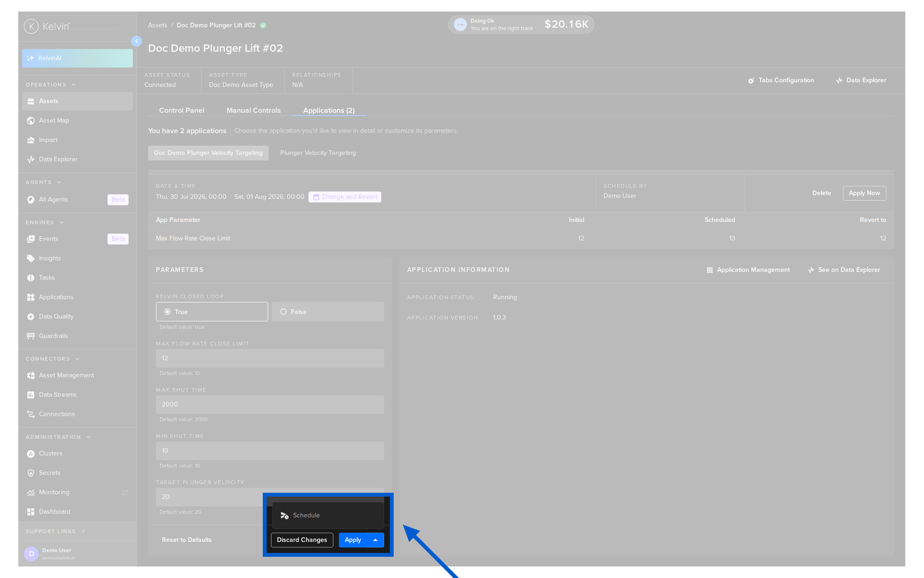This screenshot has width=924, height=578.
Task: Click the Assets breadcrumb link
Action: (157, 25)
